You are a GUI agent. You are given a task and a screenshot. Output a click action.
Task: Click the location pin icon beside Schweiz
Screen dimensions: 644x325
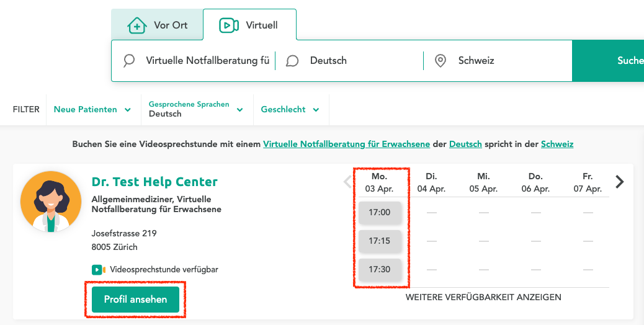441,61
